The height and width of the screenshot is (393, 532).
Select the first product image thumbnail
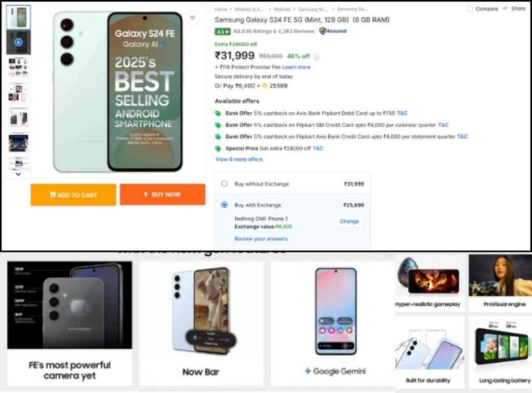coord(18,16)
